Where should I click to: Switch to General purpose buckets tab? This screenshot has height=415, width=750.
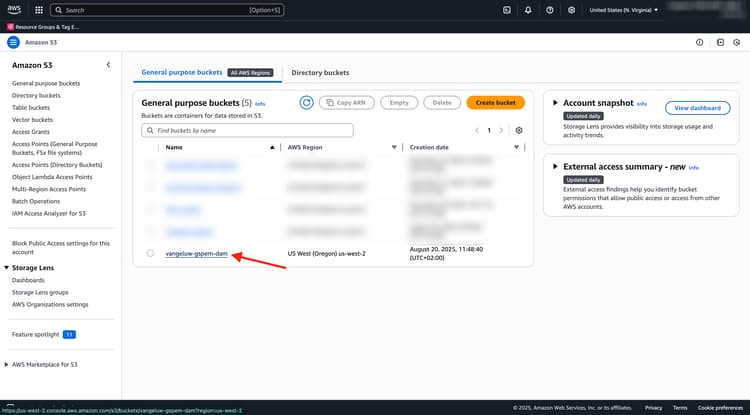[x=182, y=72]
